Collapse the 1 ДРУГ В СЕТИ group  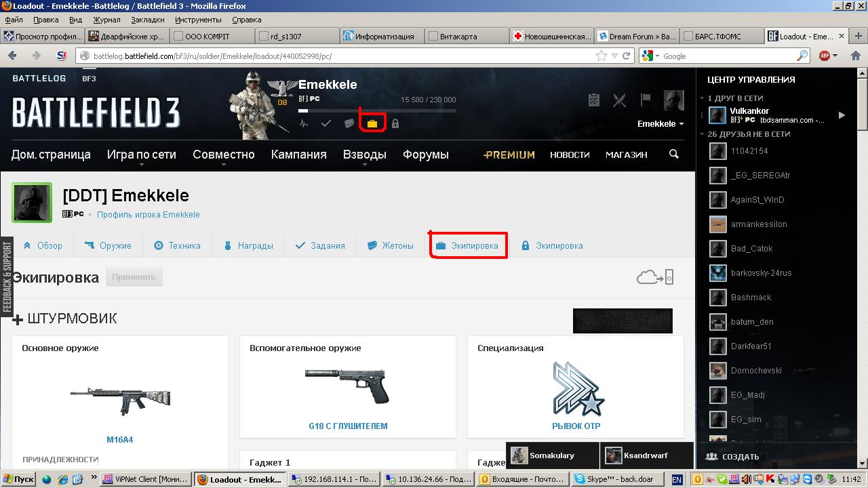coord(703,98)
